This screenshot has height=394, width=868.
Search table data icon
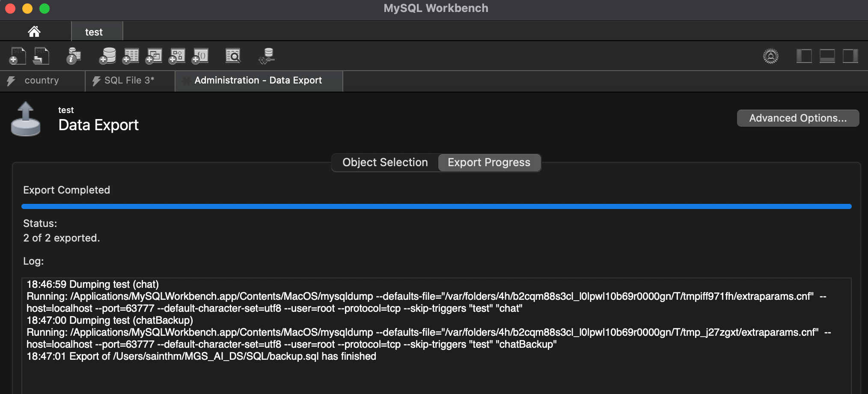click(233, 56)
